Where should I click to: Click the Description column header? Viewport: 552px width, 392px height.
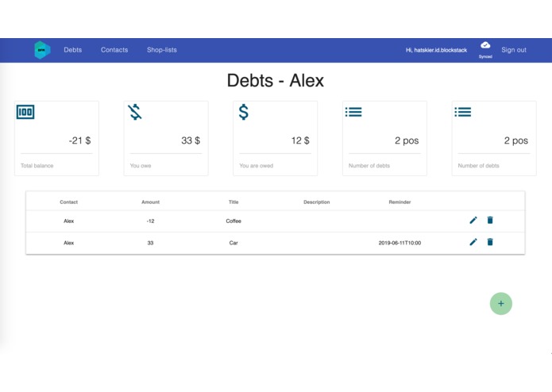(317, 202)
